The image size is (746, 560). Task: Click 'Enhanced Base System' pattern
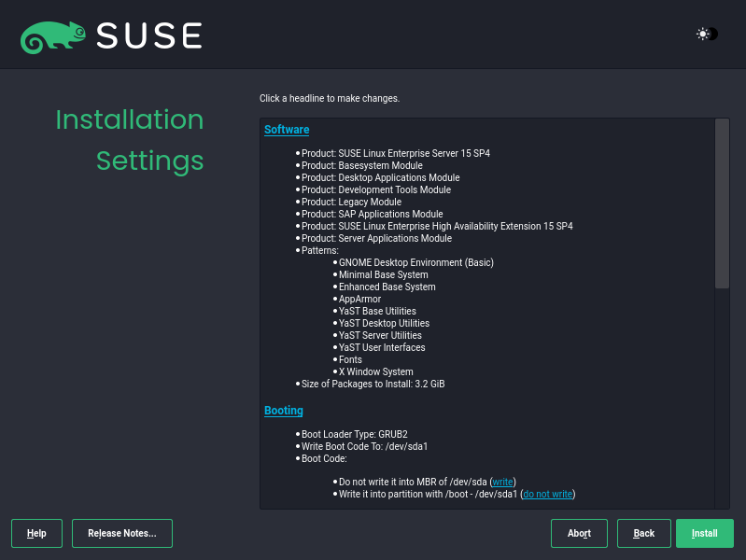pyautogui.click(x=387, y=287)
